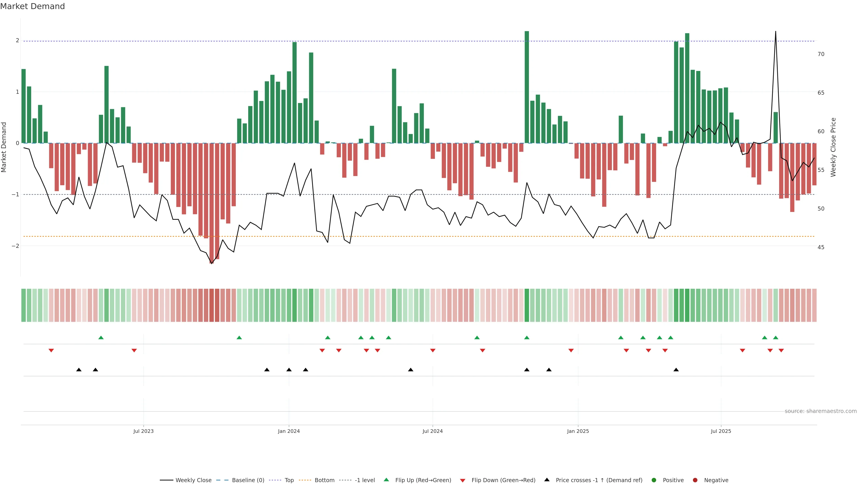Toggle the Top legend entry
The image size is (868, 488).
289,480
